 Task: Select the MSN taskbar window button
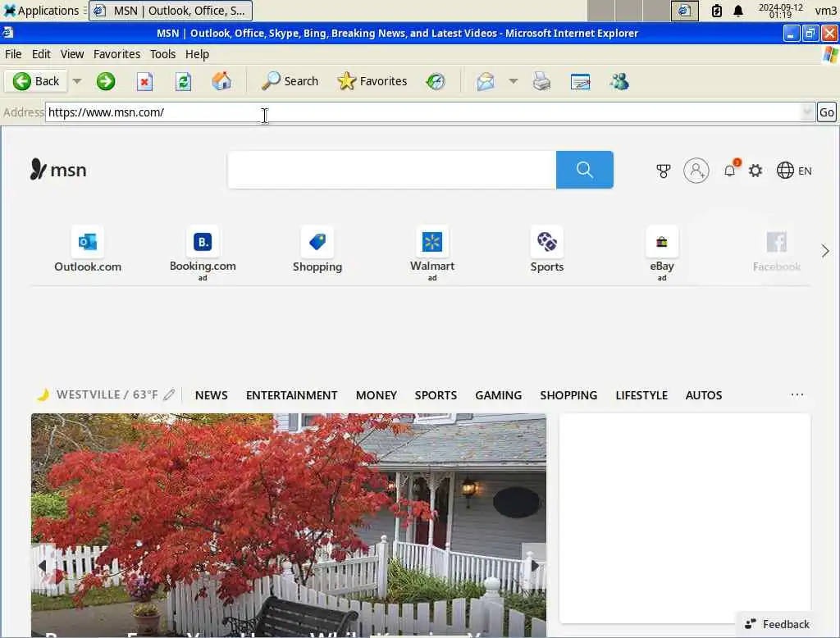[171, 11]
